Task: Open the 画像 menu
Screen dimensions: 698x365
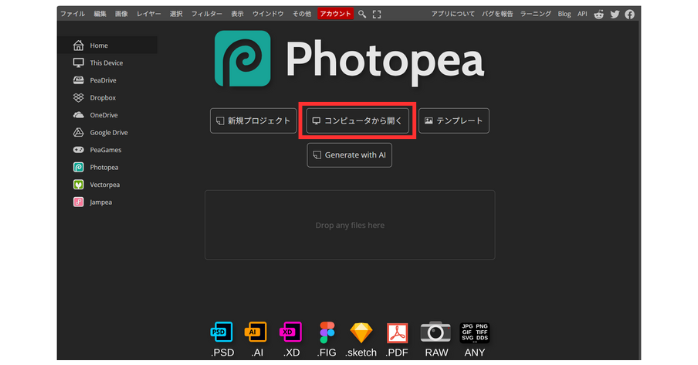Action: coord(121,14)
